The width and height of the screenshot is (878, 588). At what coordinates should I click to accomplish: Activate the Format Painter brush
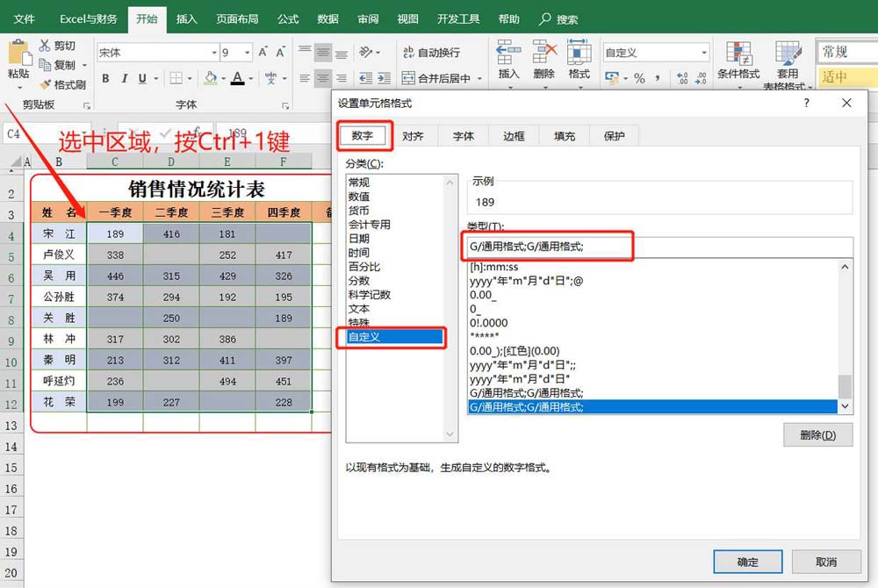point(46,84)
